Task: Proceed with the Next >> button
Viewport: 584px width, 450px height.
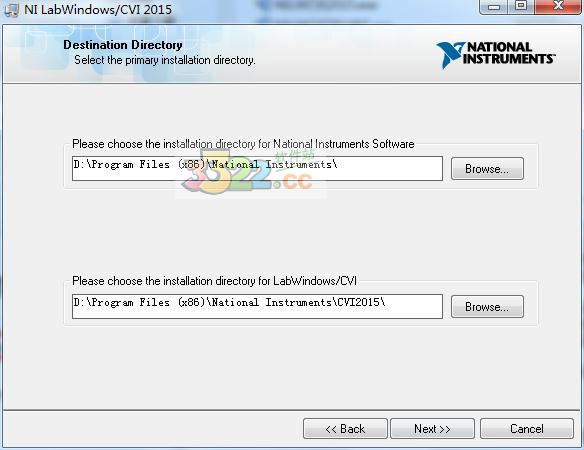Action: pos(432,428)
